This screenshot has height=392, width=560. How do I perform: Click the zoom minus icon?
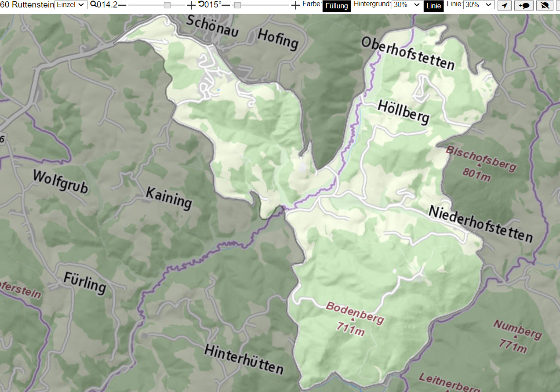coord(122,5)
